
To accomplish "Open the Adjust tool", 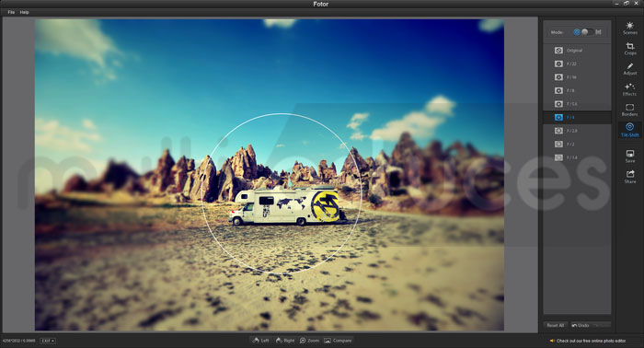I will point(629,69).
